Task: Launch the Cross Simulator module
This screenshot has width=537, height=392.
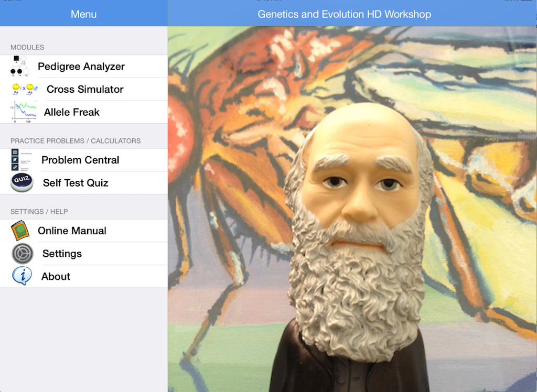Action: (84, 90)
